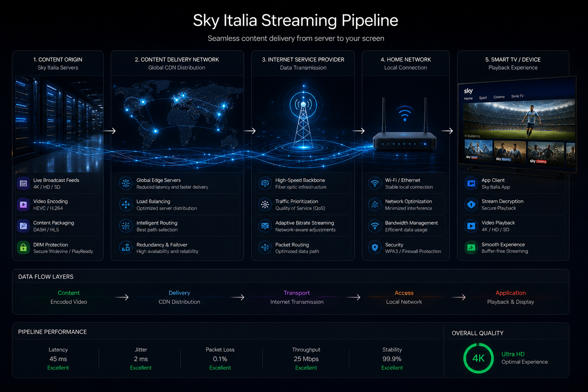Open the Cinema tab on the TV
This screenshot has width=588, height=392.
pyautogui.click(x=499, y=97)
